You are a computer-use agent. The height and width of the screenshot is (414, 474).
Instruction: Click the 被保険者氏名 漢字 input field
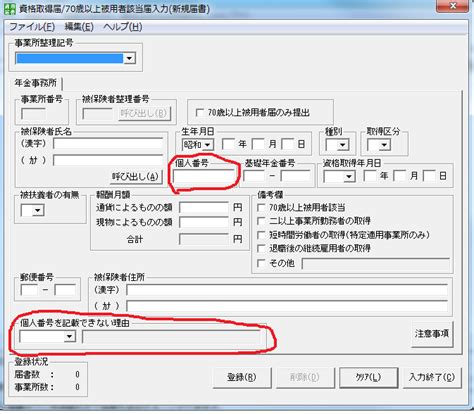tap(108, 144)
